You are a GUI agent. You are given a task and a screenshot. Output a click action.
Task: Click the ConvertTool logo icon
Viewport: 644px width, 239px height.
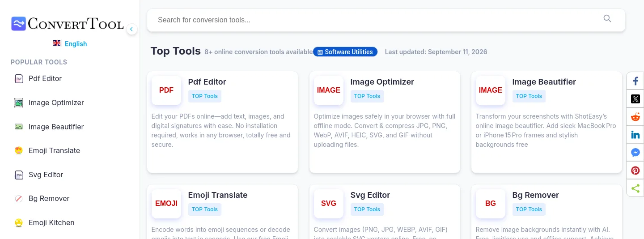click(19, 24)
